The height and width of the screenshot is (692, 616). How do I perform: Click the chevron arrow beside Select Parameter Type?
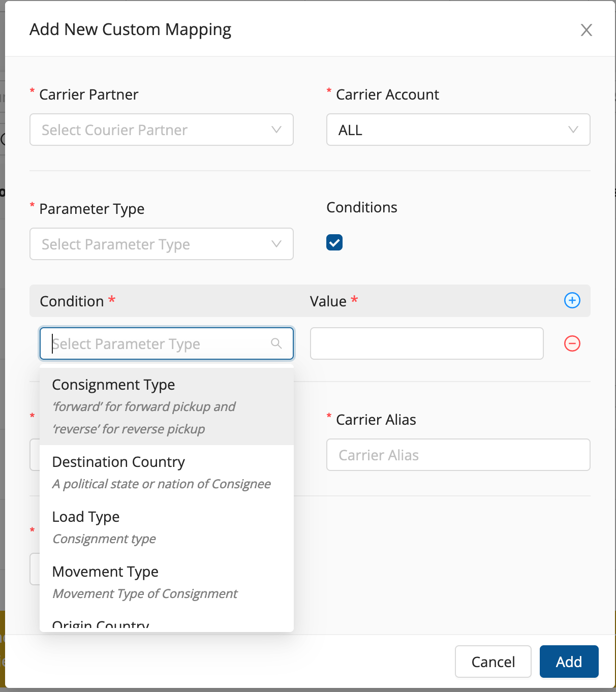(x=276, y=244)
